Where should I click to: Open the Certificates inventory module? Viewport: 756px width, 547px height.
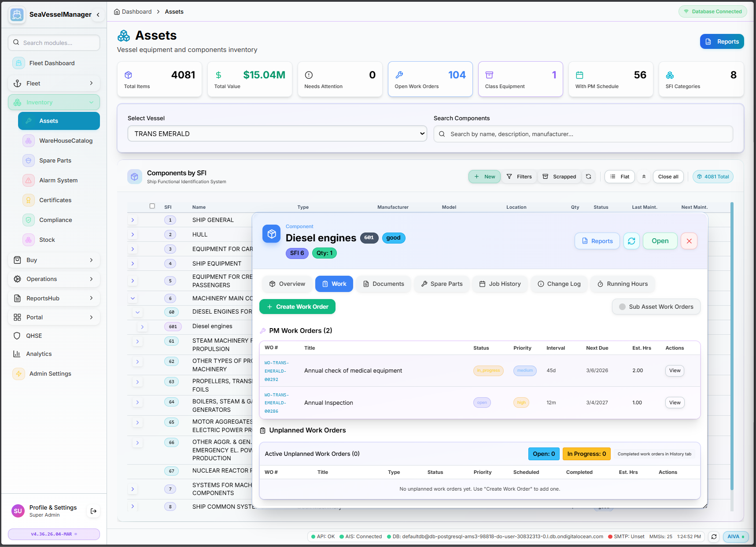pyautogui.click(x=55, y=200)
